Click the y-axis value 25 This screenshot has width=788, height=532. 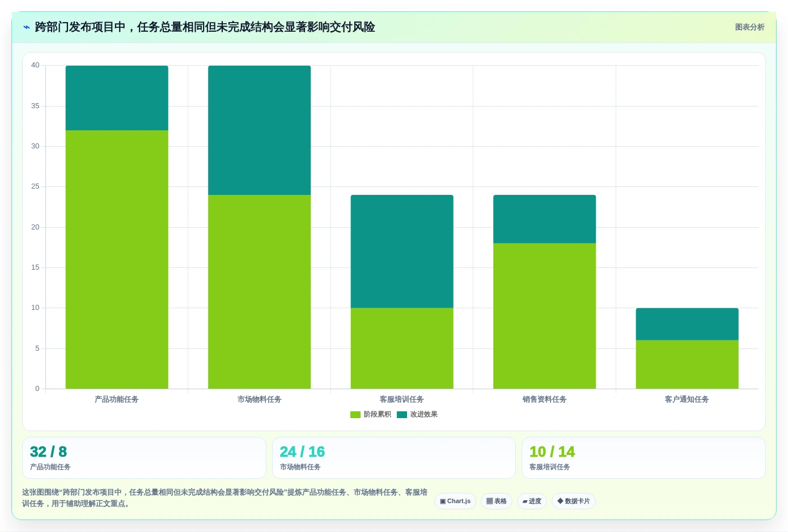pyautogui.click(x=35, y=186)
